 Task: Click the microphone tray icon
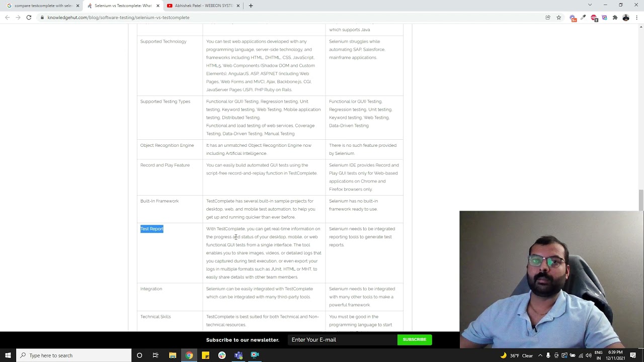tap(548, 355)
